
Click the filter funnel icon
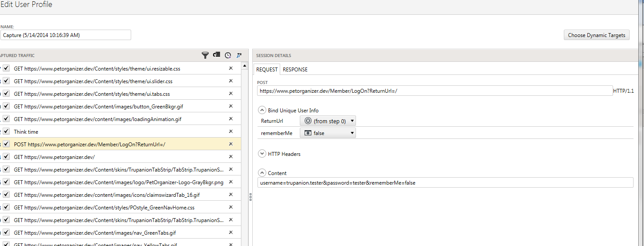pyautogui.click(x=205, y=55)
